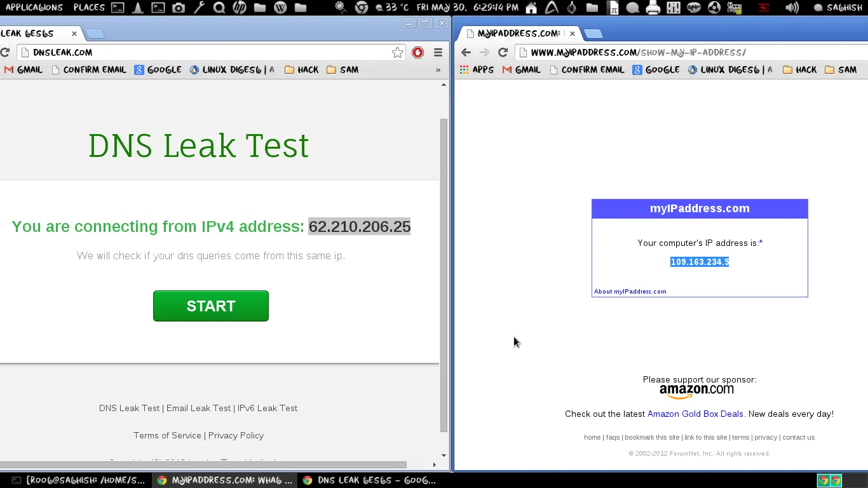Click the red tray indicator icon
Screen dimensions: 868x488
[764, 8]
